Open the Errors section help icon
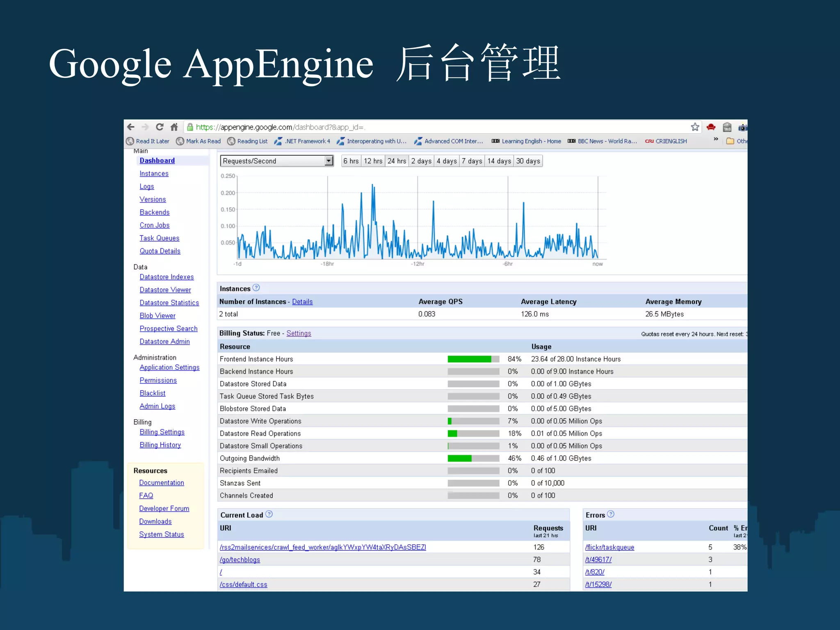The image size is (840, 630). coord(611,514)
